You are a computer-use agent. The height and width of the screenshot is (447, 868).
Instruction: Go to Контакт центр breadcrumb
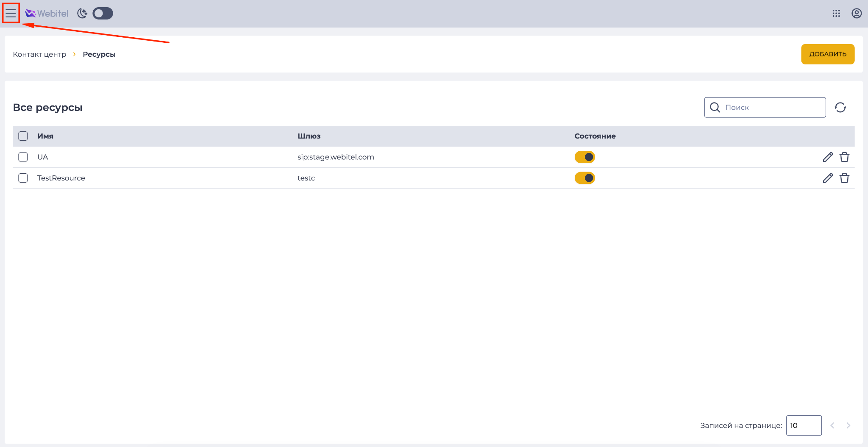[39, 54]
